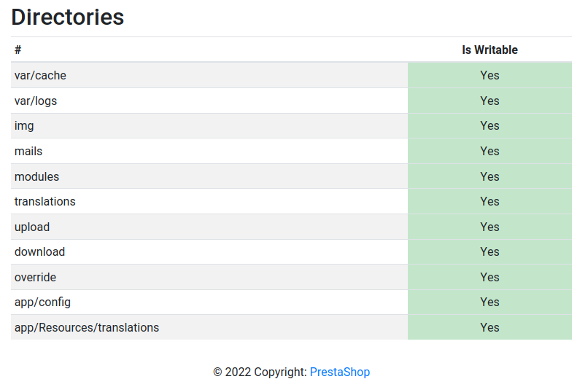The height and width of the screenshot is (387, 588).
Task: Click the translations directory name
Action: point(45,202)
